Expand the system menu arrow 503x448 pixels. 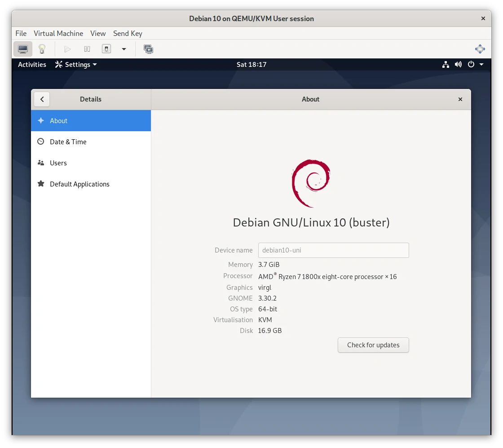[481, 65]
